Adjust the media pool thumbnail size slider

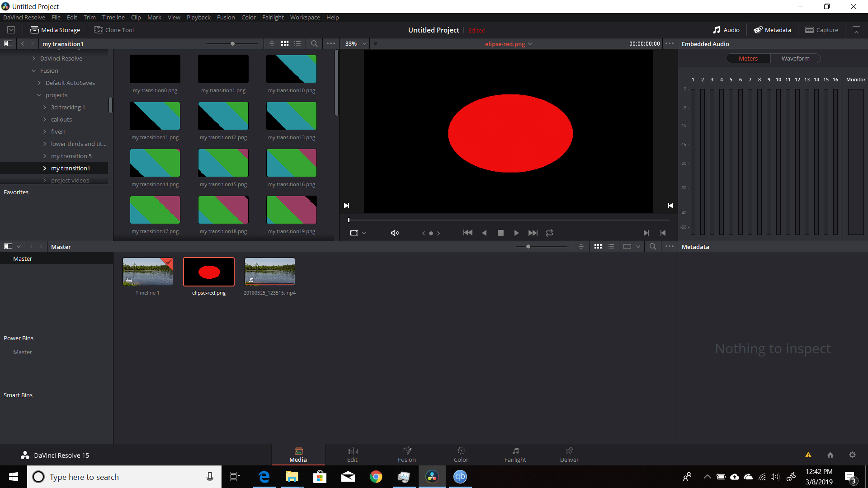click(528, 247)
